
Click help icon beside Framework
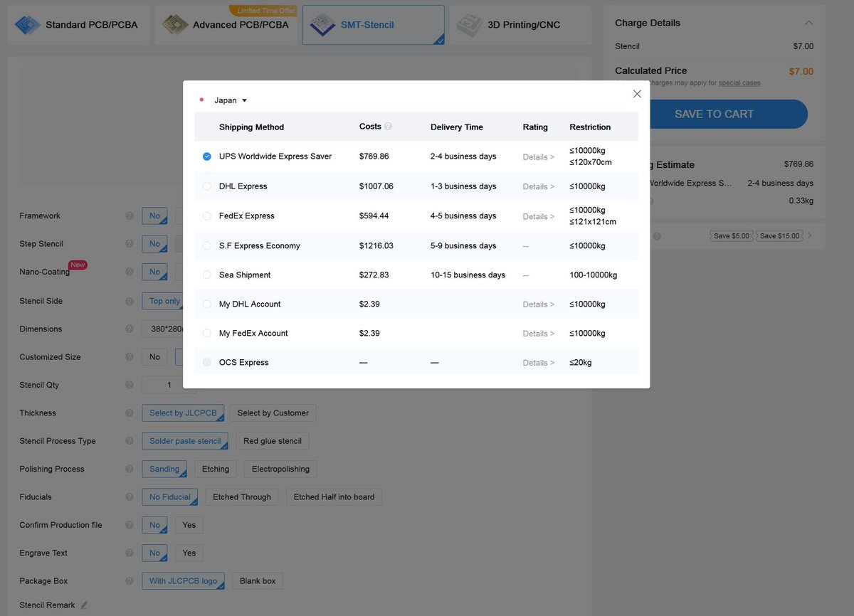pyautogui.click(x=130, y=216)
